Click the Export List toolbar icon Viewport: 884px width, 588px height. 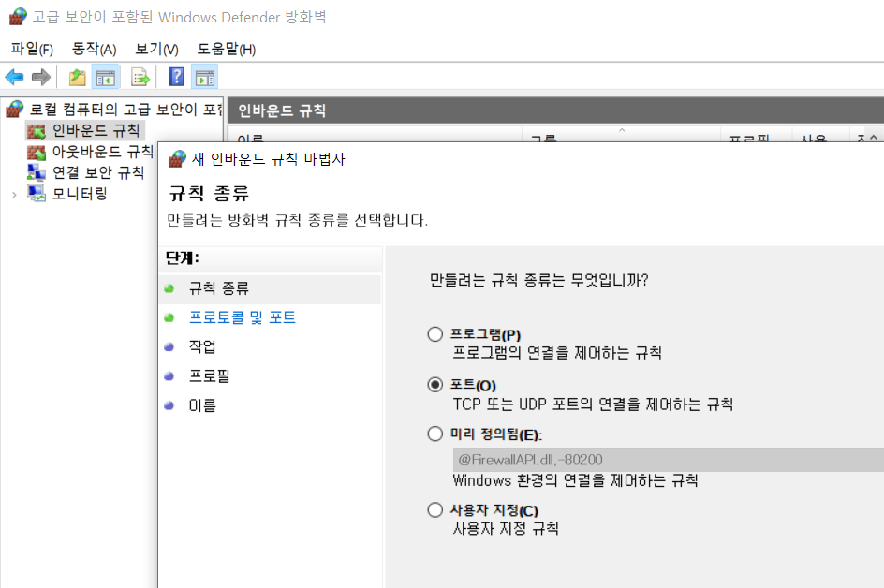[140, 77]
